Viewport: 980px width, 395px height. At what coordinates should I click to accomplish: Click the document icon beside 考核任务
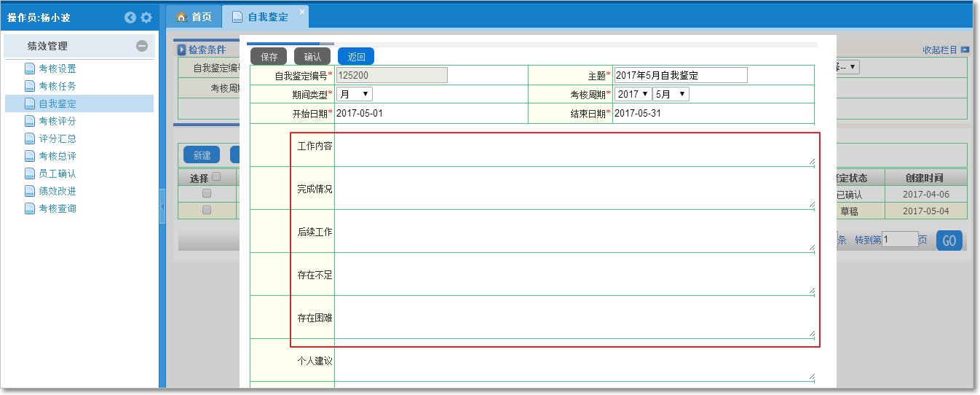(30, 87)
